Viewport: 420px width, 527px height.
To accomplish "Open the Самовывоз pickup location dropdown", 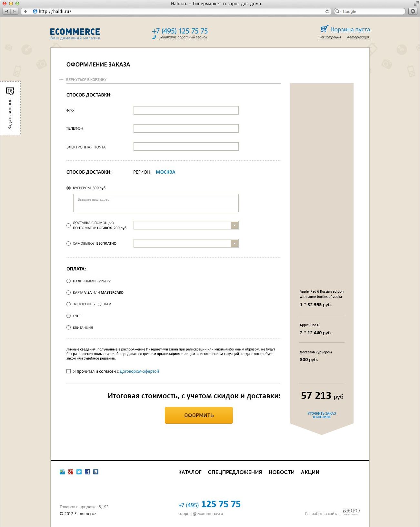I will tap(235, 243).
